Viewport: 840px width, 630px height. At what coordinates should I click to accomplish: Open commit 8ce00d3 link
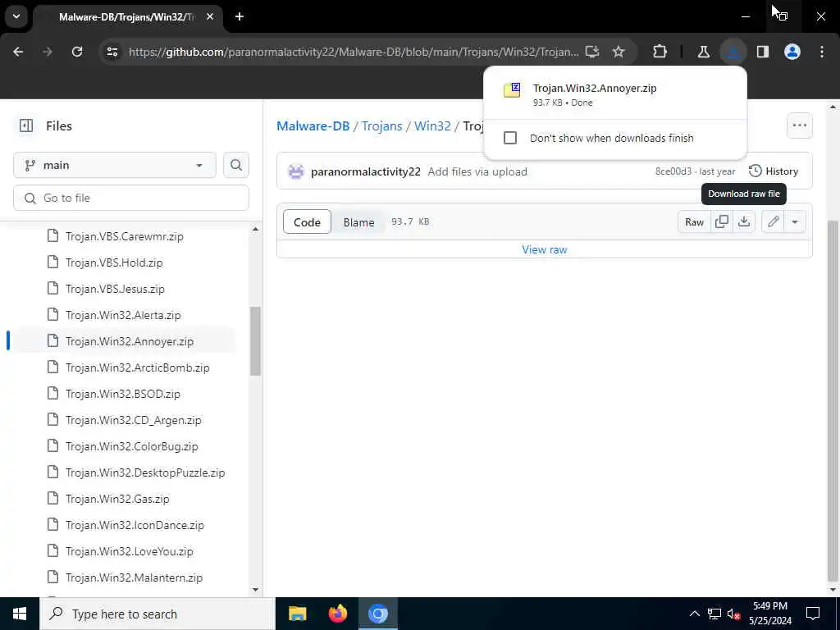(673, 171)
